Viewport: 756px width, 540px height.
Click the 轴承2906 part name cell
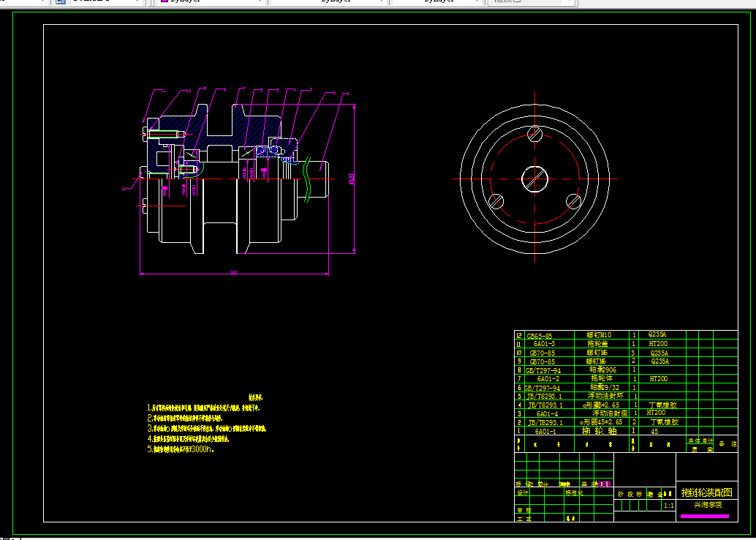click(x=603, y=370)
